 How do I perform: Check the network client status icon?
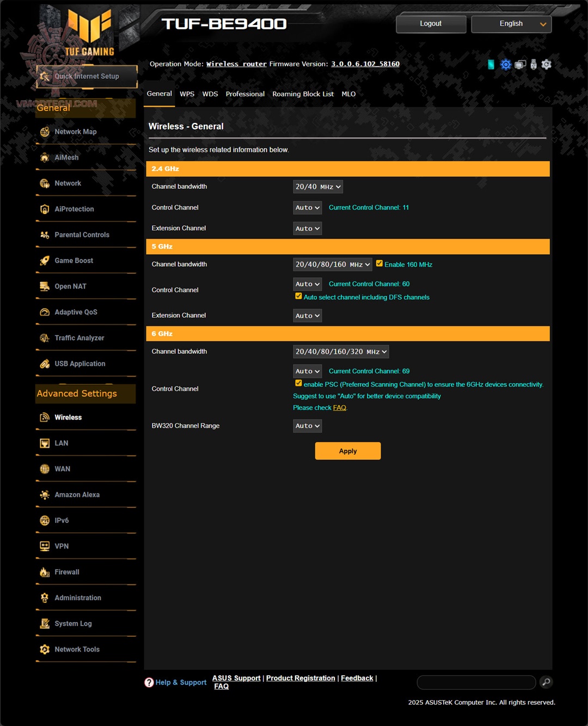tap(520, 65)
